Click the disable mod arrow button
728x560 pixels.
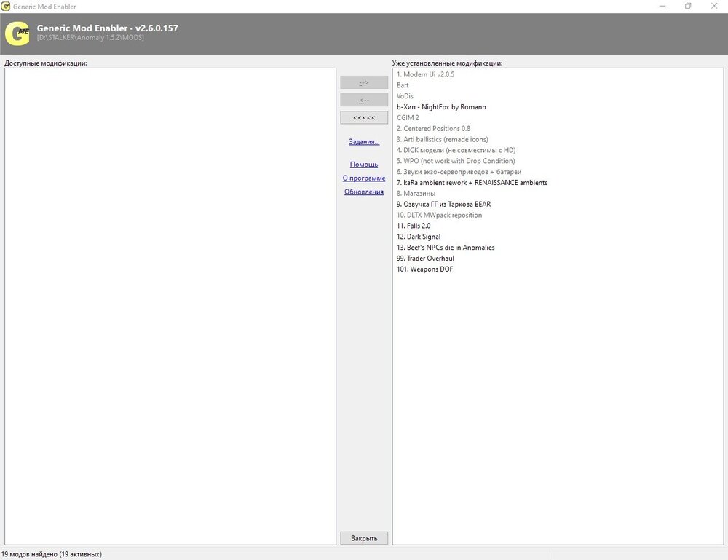click(x=364, y=100)
